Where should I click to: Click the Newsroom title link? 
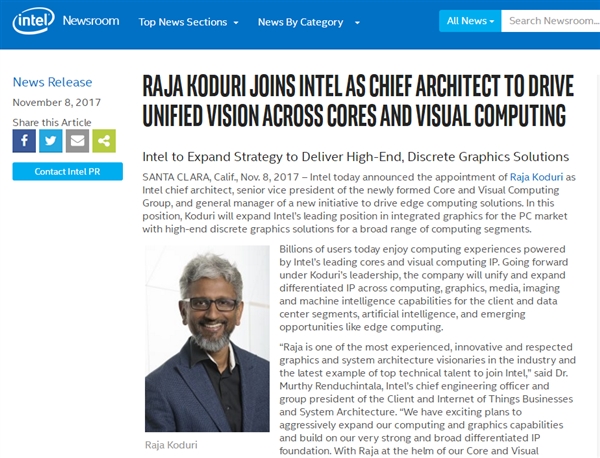click(x=91, y=21)
